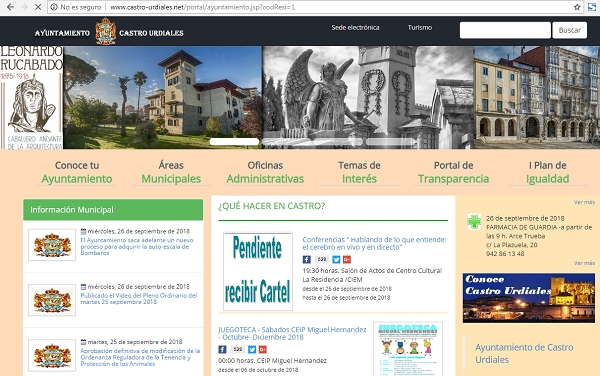Viewport: 600px width, 376px height.
Task: Click the Buscar button
Action: (569, 30)
